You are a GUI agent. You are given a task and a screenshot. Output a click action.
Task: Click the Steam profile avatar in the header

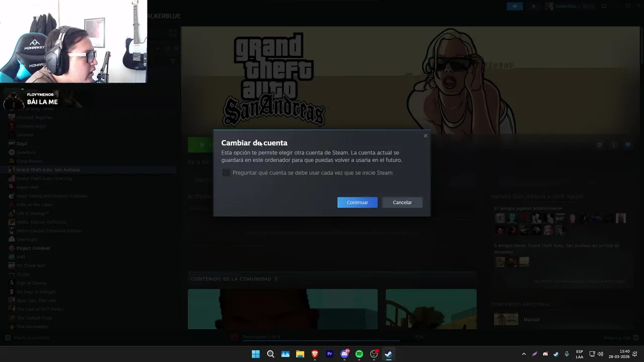[549, 6]
